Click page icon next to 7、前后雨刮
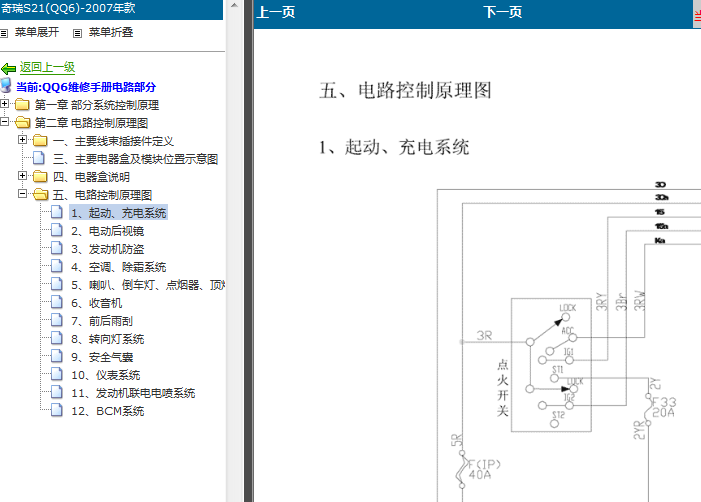Screen dimensions: 701x502 coord(57,320)
